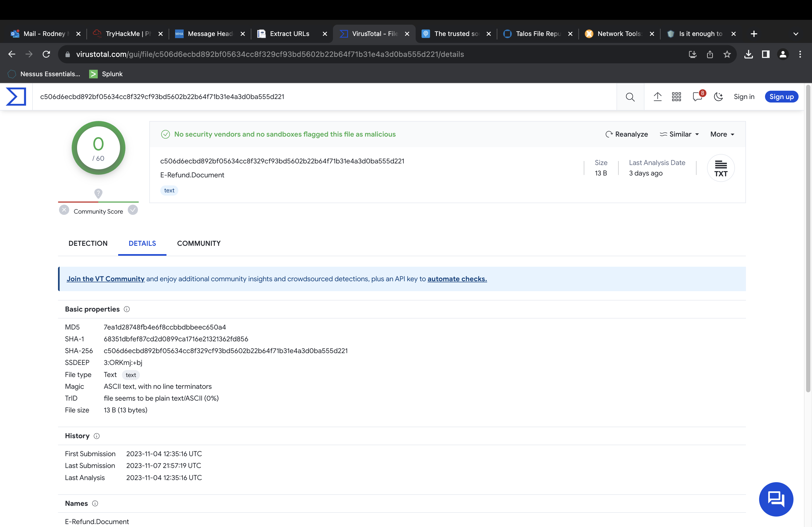812x527 pixels.
Task: Open the COMMUNITY tab
Action: 198,243
